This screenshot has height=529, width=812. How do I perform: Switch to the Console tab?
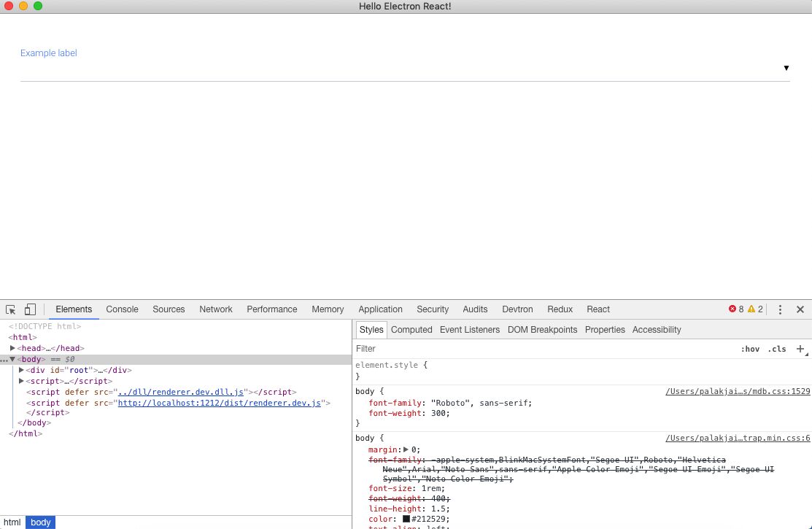(123, 309)
